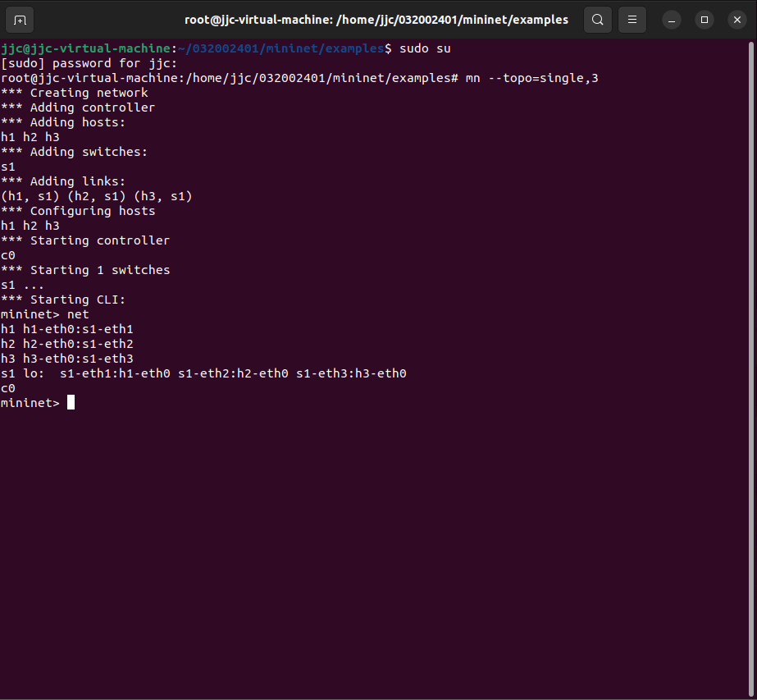Click the '*** Adding links:' line
Image resolution: width=757 pixels, height=700 pixels.
(x=63, y=181)
